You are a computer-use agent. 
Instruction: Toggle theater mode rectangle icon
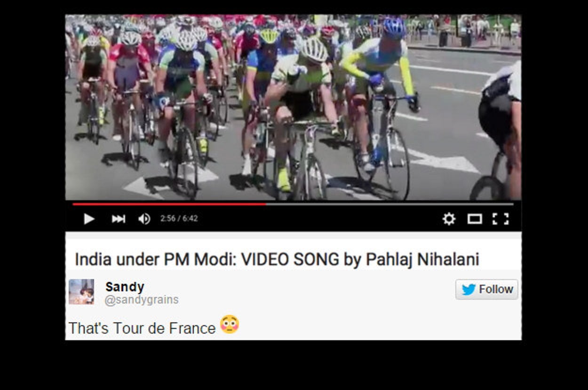[x=474, y=219]
